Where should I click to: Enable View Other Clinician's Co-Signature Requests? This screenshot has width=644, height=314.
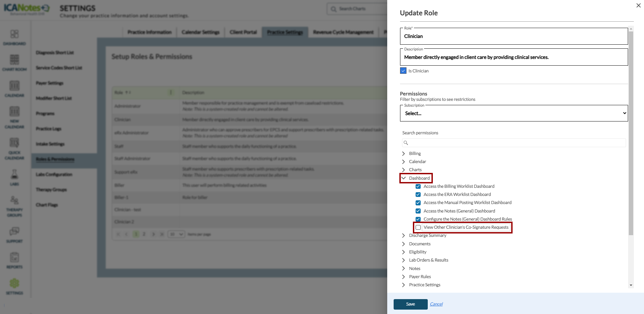click(x=418, y=227)
